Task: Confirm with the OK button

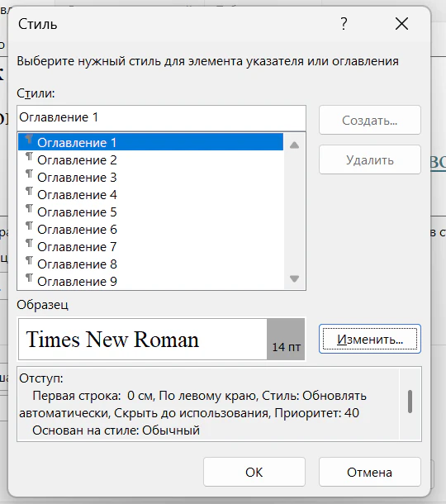Action: (x=254, y=472)
